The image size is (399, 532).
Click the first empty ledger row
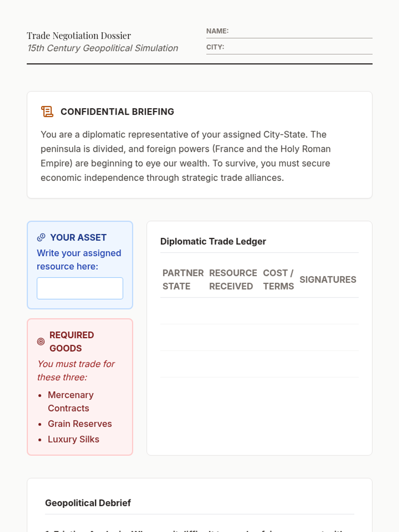pyautogui.click(x=259, y=311)
